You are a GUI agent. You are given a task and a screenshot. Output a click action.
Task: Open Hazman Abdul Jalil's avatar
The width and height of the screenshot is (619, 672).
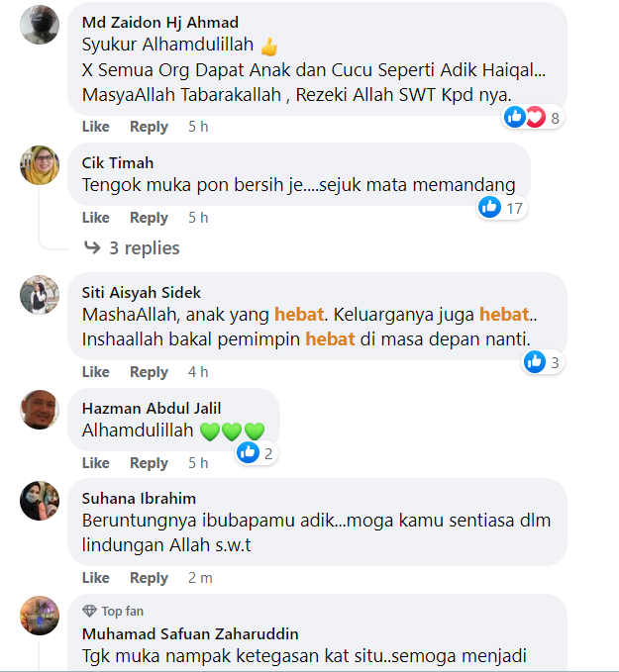pyautogui.click(x=40, y=410)
